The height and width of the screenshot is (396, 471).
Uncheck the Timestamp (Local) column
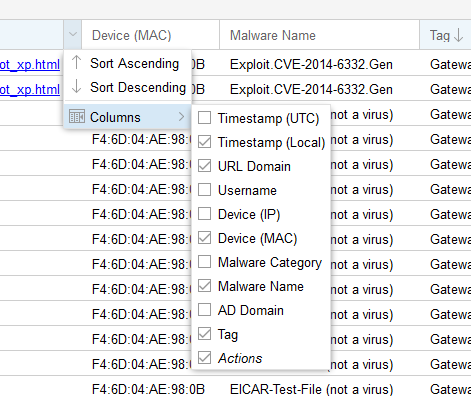[204, 142]
